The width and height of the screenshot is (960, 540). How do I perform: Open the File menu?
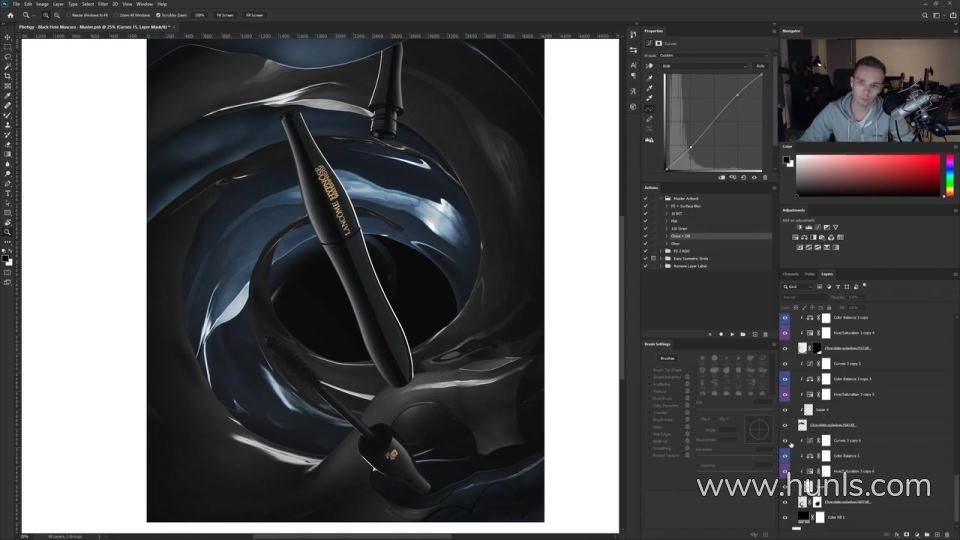click(x=17, y=4)
